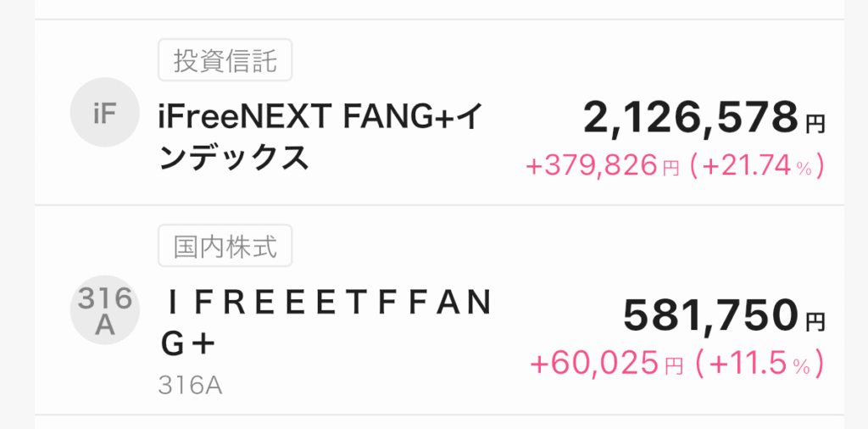This screenshot has width=868, height=429.
Task: Click the word インデックス in fund name
Action: 234,157
